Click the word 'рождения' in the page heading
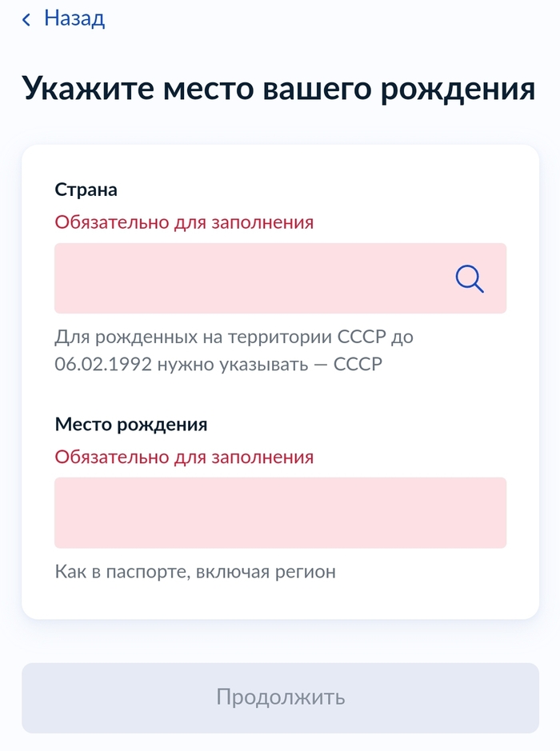Viewport: 560px width, 751px height. (458, 89)
